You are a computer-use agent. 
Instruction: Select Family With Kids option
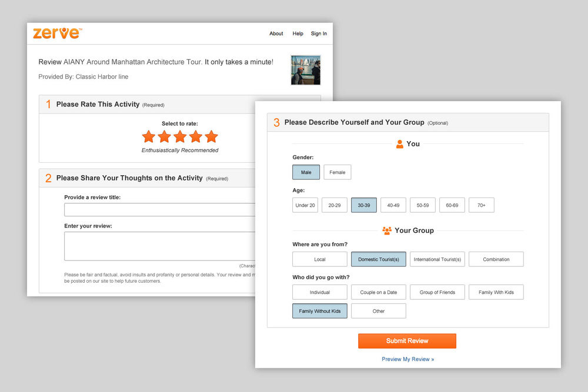click(x=496, y=292)
